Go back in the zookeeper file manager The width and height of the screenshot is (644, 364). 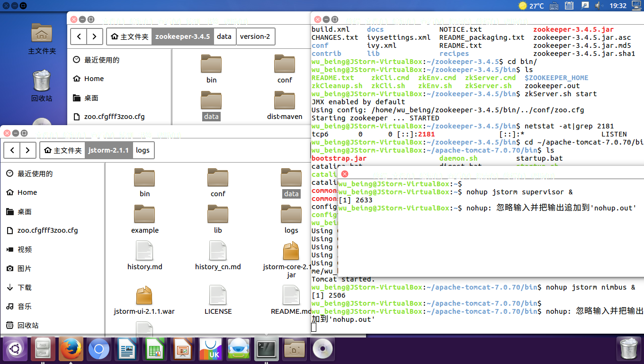click(x=79, y=36)
